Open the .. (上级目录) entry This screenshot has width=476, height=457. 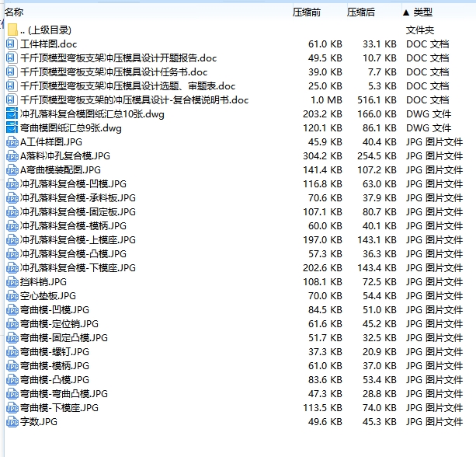pyautogui.click(x=46, y=30)
